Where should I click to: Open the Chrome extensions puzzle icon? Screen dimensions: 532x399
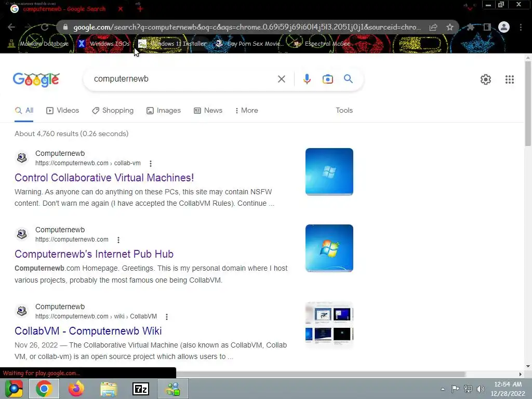(470, 27)
